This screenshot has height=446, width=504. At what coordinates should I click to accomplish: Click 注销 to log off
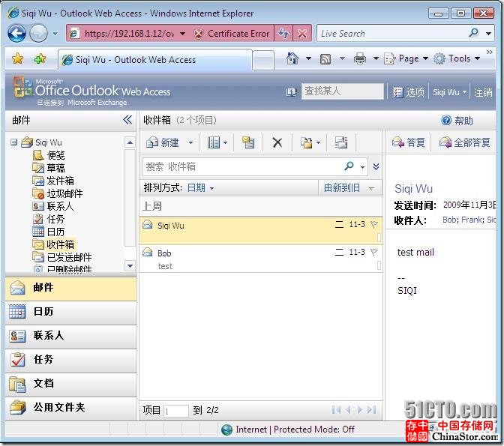coord(483,92)
